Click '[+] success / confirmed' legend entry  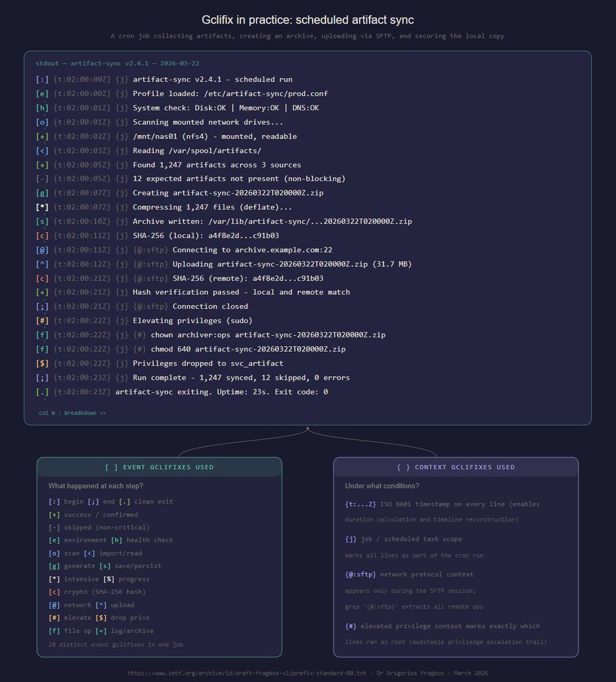(x=93, y=514)
